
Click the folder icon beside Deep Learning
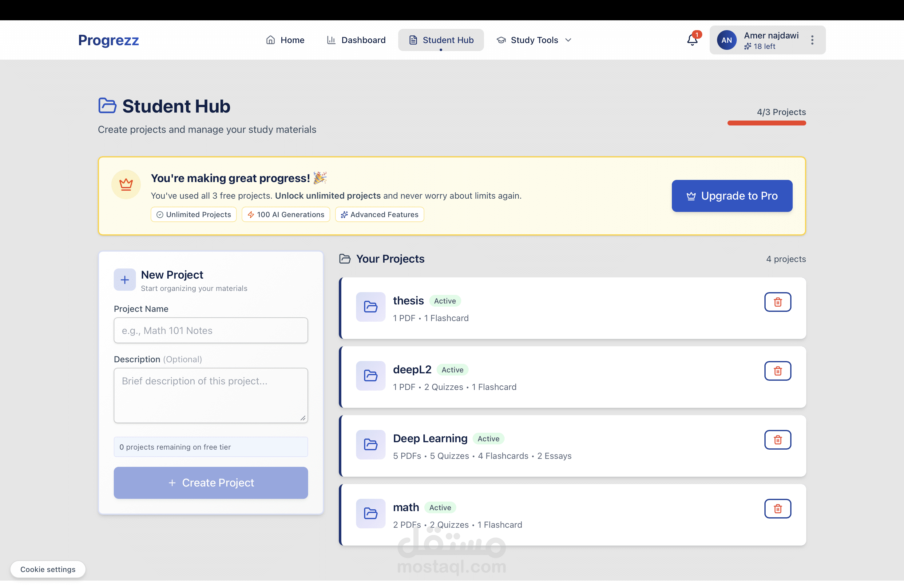[x=370, y=445]
